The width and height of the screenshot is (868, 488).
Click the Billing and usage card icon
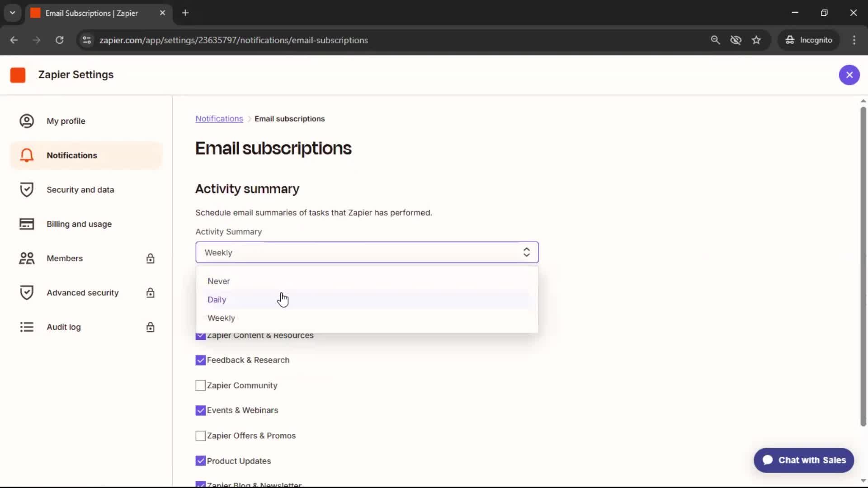[x=27, y=224]
